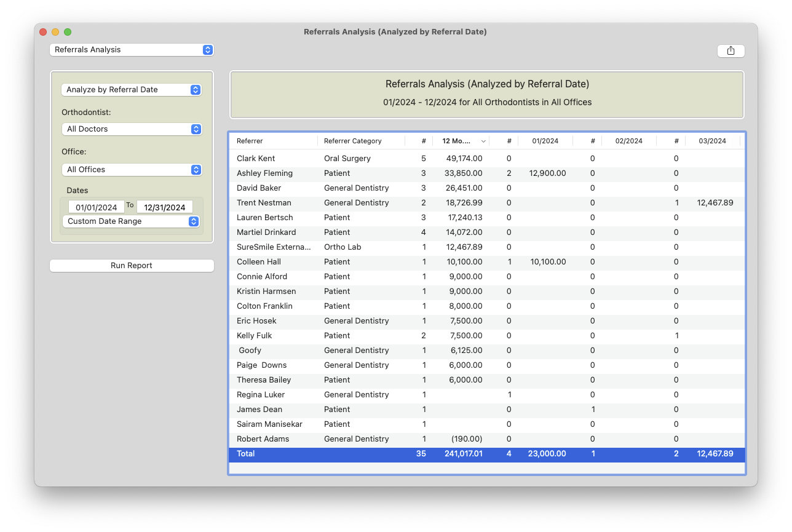Click the 03/2024 column header
Screen dimensions: 792x532
[x=712, y=141]
